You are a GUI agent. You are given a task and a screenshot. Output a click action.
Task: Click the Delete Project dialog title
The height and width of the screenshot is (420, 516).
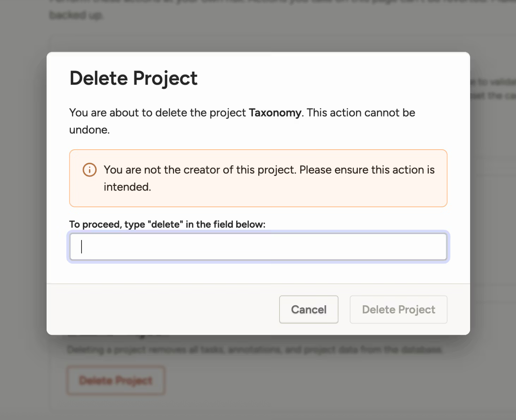pyautogui.click(x=133, y=78)
